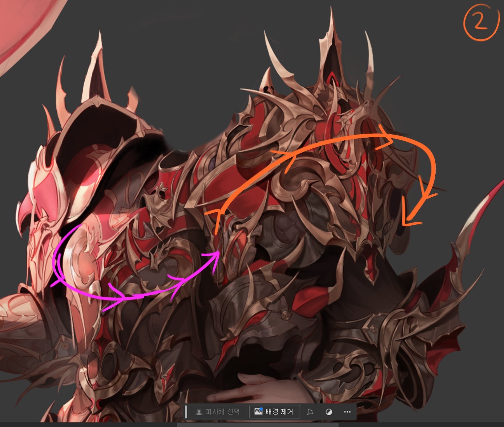The image size is (504, 427).
Task: Click the taskbar's vertical drag handle
Action: point(186,412)
